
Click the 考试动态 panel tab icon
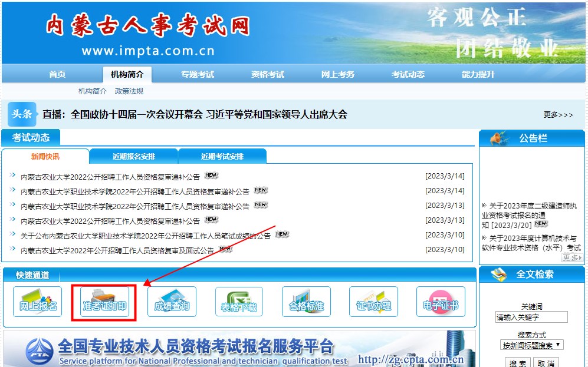pos(31,137)
